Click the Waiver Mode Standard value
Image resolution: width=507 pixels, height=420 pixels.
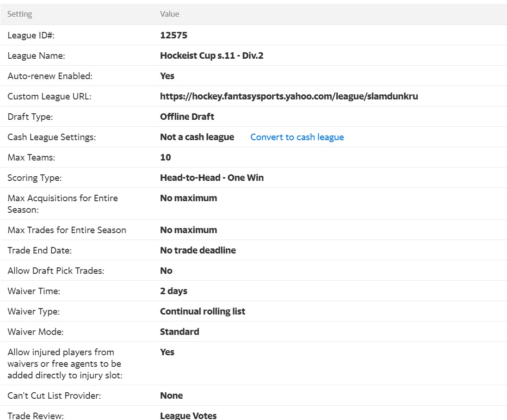(179, 332)
